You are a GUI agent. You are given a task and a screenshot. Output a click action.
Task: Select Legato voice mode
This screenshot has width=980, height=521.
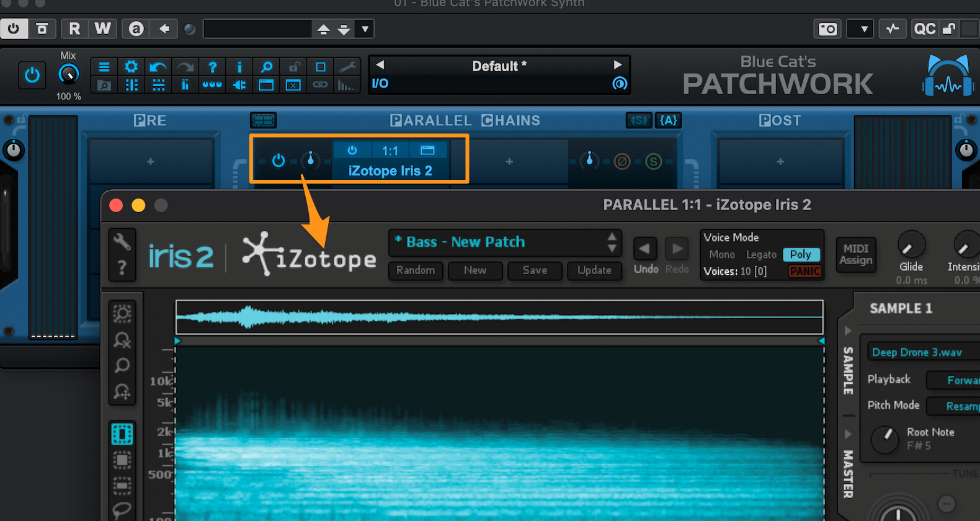pos(761,254)
